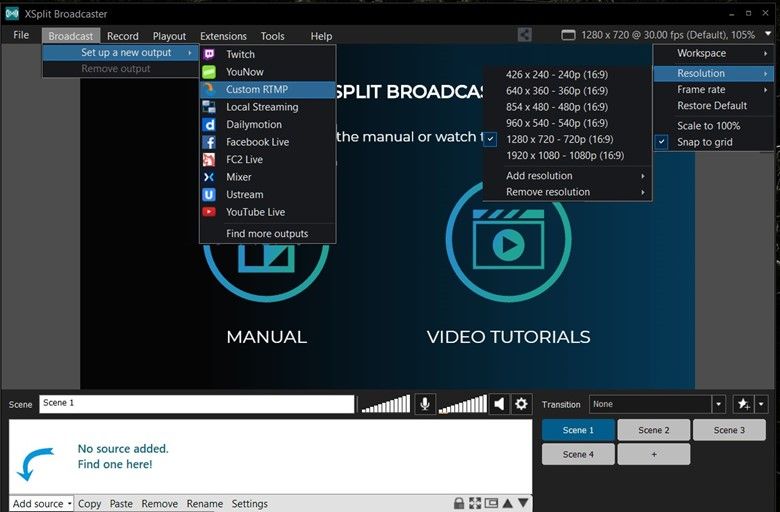Screen dimensions: 780x512
Task: Open dropdown arrow next to star button
Action: click(761, 404)
